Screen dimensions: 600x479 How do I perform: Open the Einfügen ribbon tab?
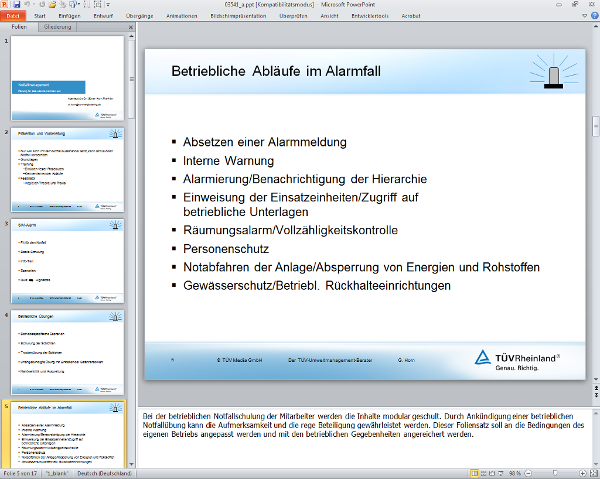[71, 17]
